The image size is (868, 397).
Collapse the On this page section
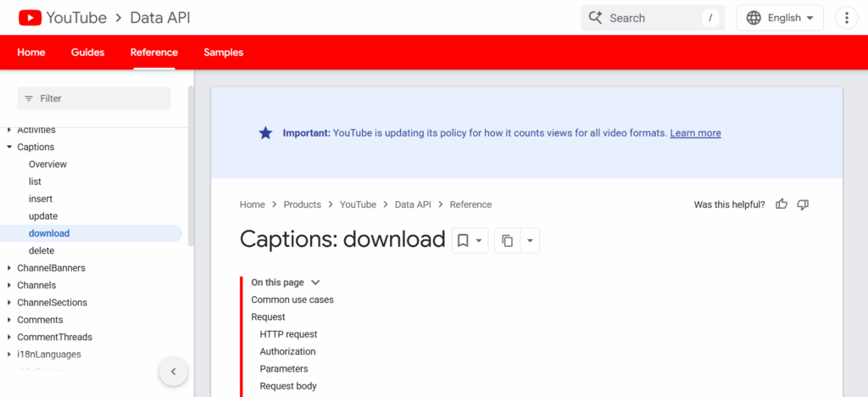point(315,282)
